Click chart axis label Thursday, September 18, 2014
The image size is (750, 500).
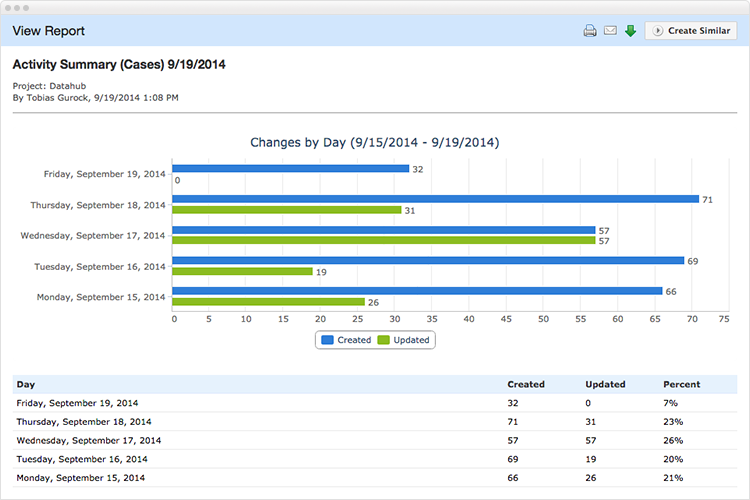(98, 205)
